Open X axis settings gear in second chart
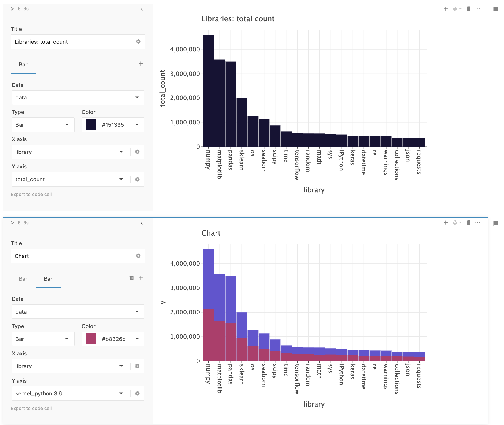504x425 pixels. click(x=137, y=366)
